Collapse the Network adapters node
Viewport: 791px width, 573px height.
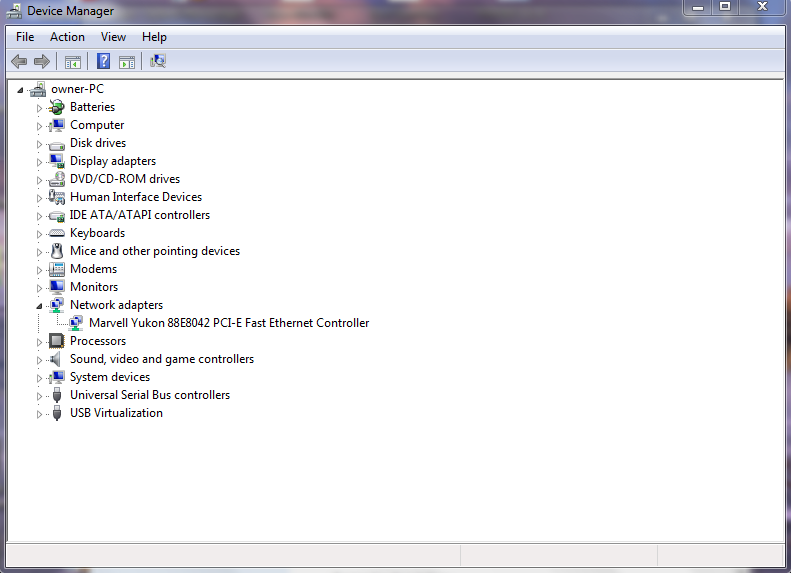(39, 306)
